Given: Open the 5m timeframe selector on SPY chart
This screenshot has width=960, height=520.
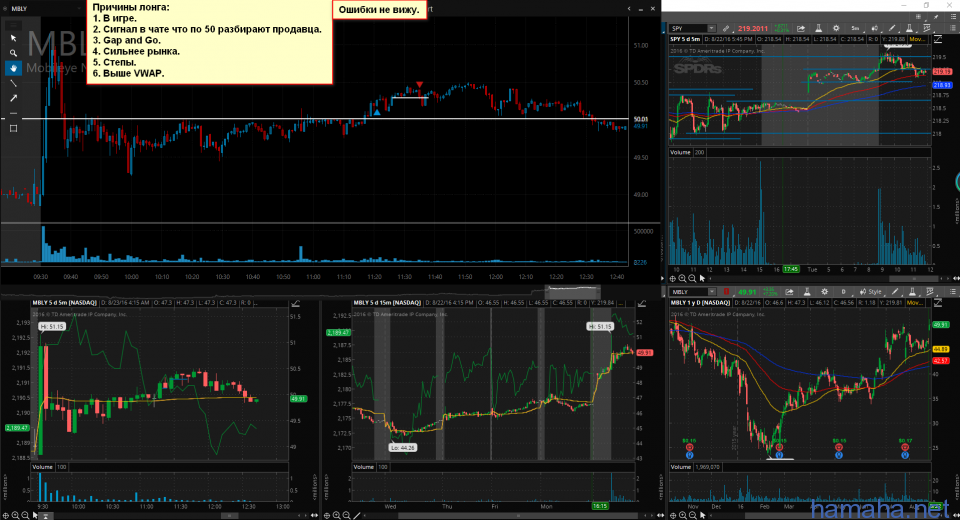Looking at the screenshot, I should pos(855,28).
